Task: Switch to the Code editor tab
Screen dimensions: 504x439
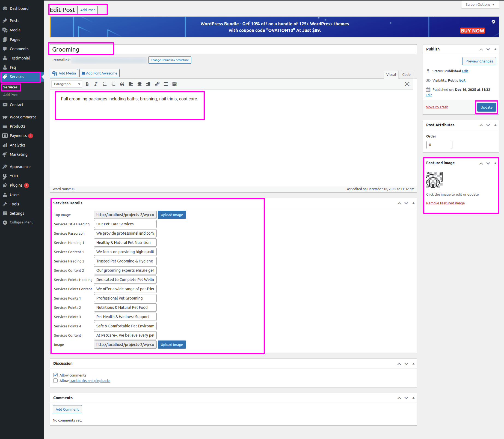Action: 406,74
